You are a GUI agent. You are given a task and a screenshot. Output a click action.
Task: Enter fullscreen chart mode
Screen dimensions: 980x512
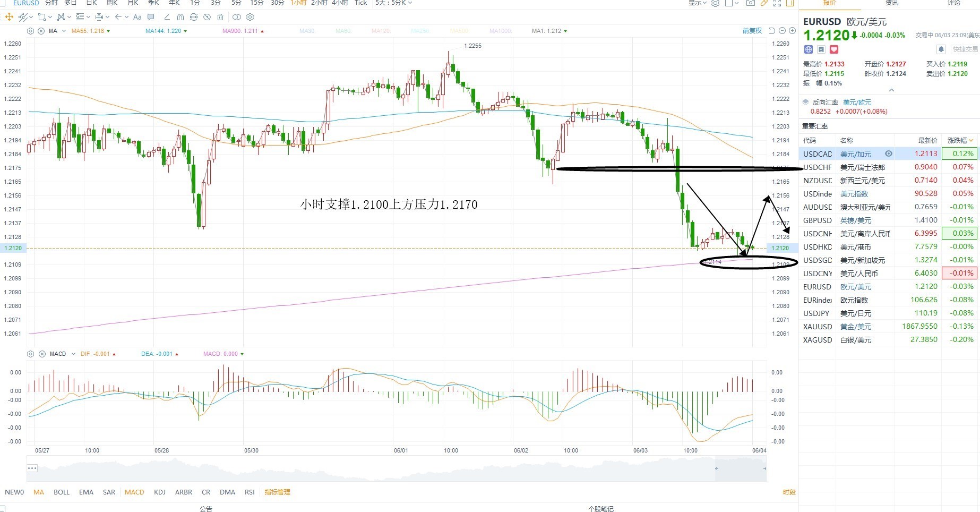pyautogui.click(x=777, y=3)
